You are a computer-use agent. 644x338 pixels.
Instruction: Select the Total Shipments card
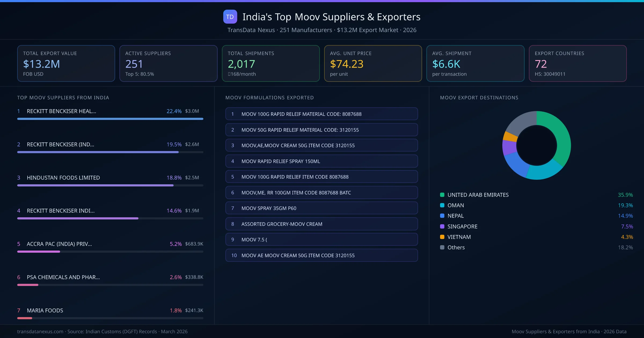pos(270,63)
